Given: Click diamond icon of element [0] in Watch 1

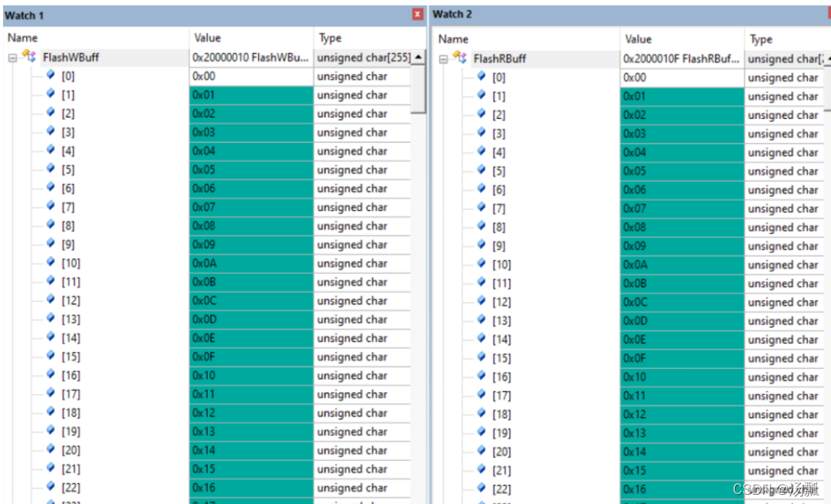Looking at the screenshot, I should pyautogui.click(x=51, y=74).
